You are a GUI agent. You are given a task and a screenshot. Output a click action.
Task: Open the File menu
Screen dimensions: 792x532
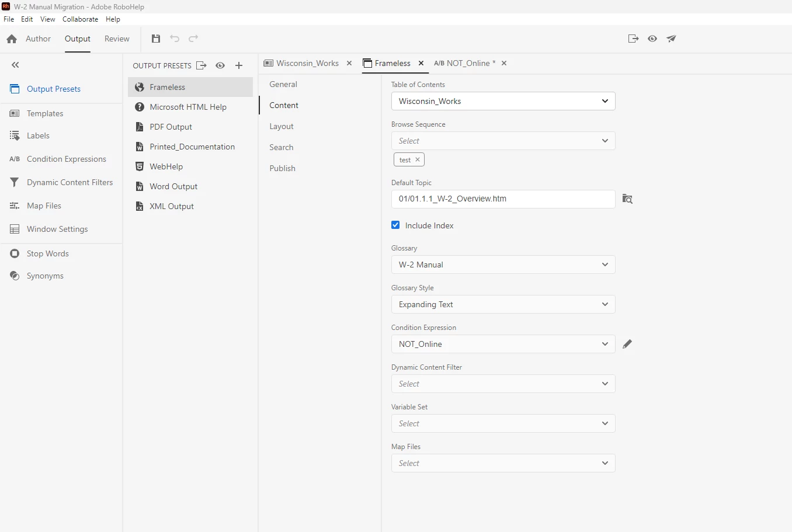[9, 19]
